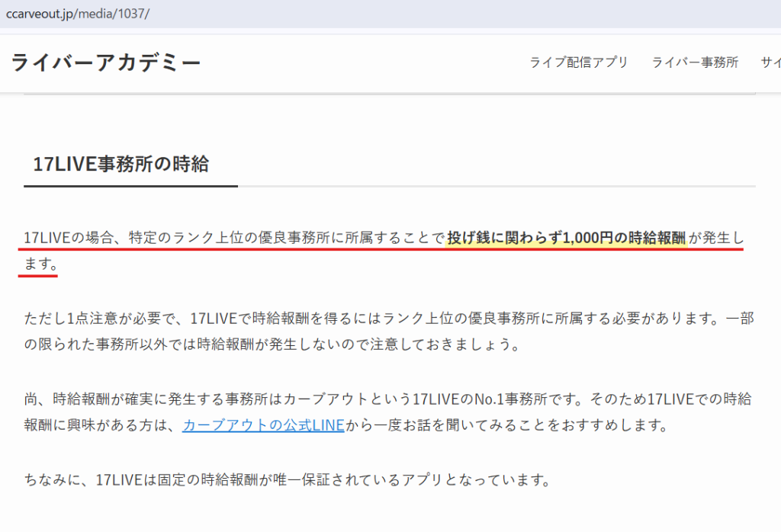
Task: Click the white header bar area of ライバーアカデミー
Action: (343, 62)
